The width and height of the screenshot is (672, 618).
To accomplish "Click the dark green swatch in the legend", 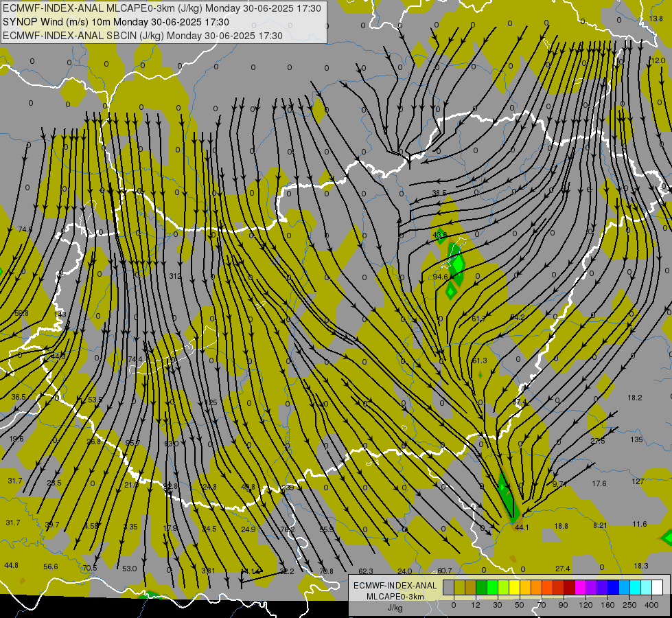I will tap(482, 587).
